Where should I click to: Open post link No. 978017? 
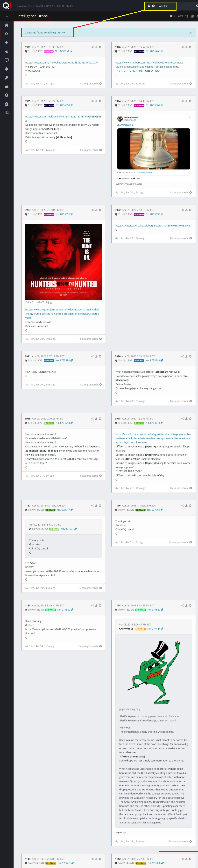click(x=64, y=509)
